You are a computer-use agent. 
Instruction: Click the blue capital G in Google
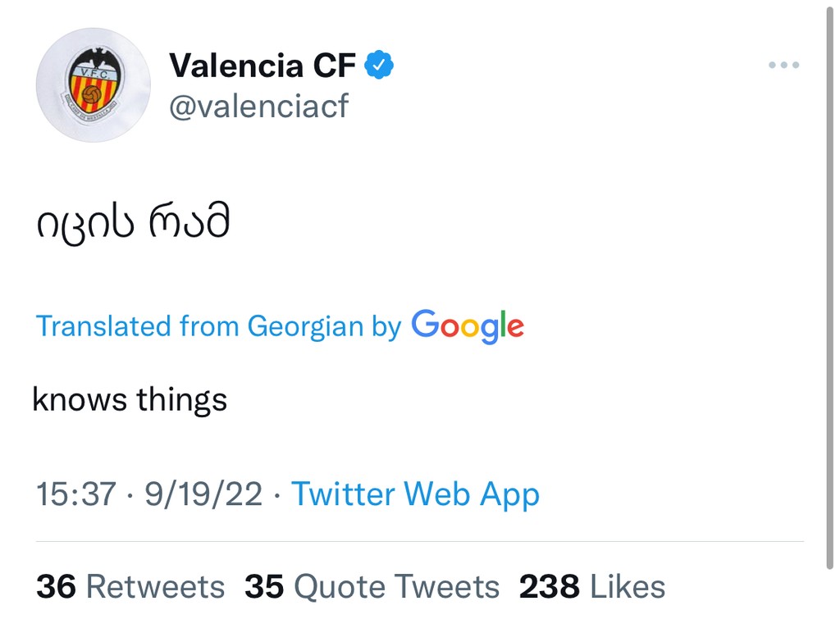pos(427,324)
